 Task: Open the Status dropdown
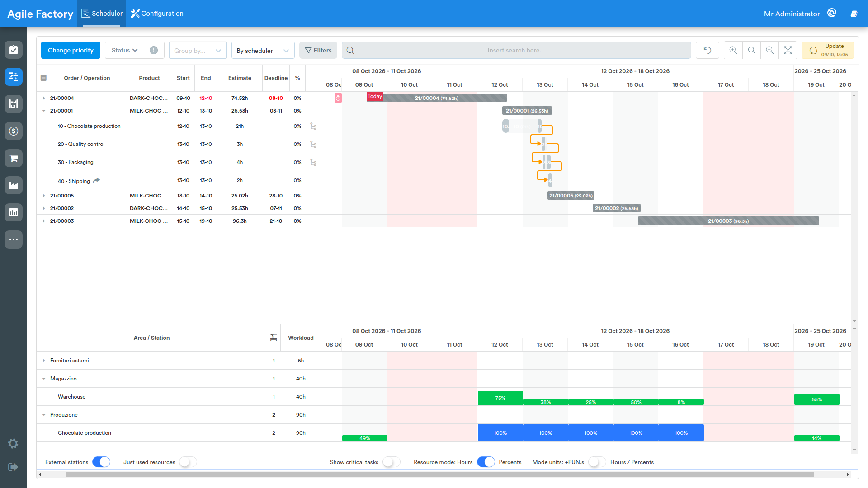coord(124,50)
